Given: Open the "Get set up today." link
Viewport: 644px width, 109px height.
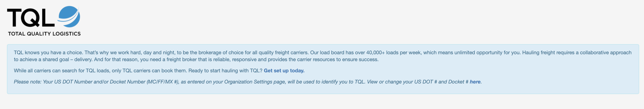Looking at the screenshot, I should click(x=284, y=71).
